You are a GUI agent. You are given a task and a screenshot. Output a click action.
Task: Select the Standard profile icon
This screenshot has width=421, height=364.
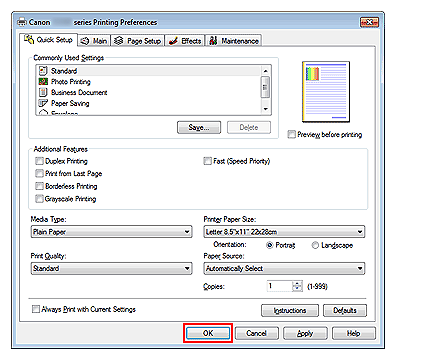click(x=43, y=71)
